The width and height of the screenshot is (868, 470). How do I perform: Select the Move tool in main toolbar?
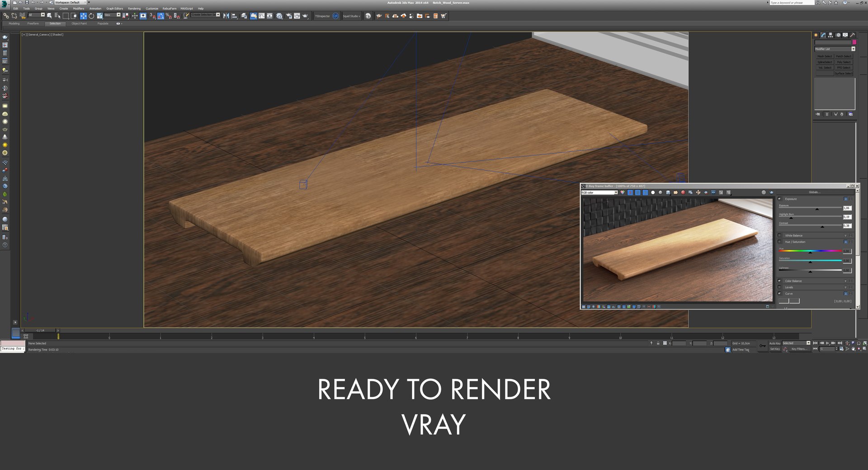83,16
